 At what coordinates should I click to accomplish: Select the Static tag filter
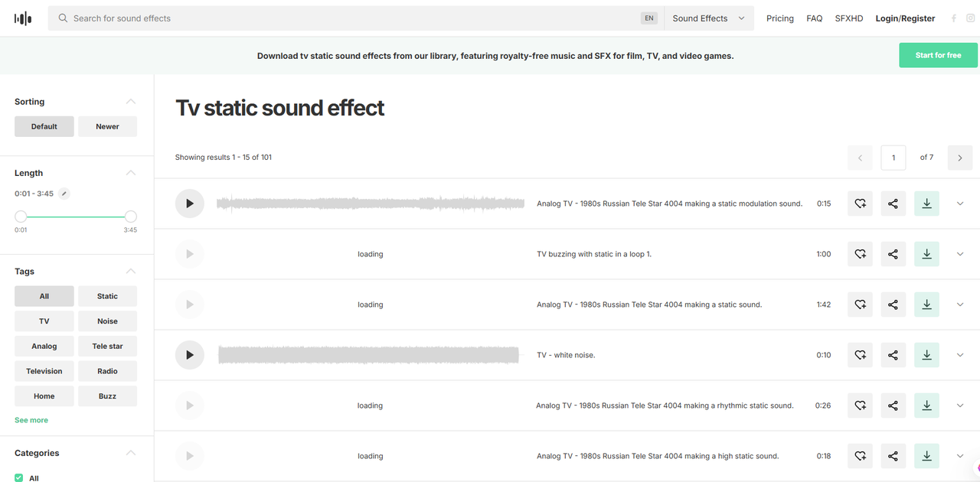[107, 296]
